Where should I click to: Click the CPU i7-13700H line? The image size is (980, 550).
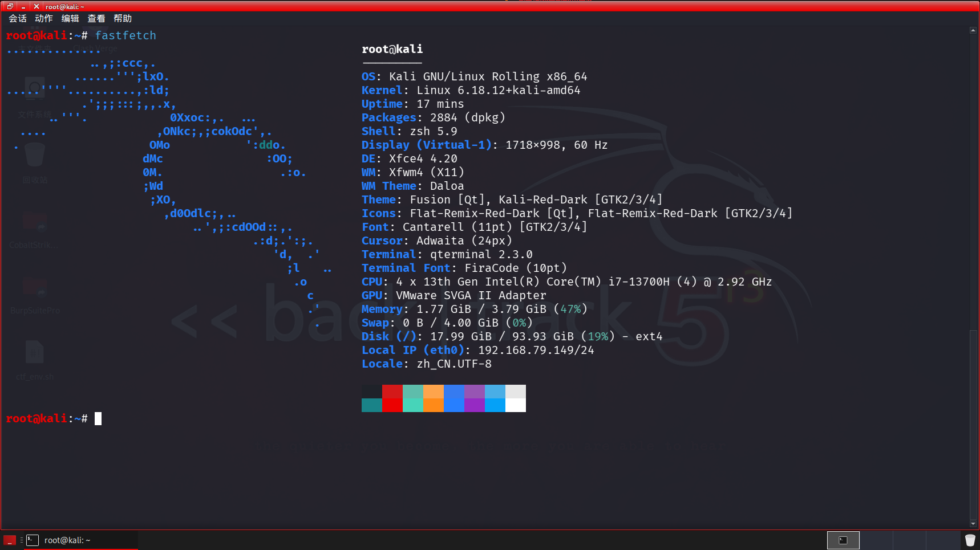coord(566,282)
